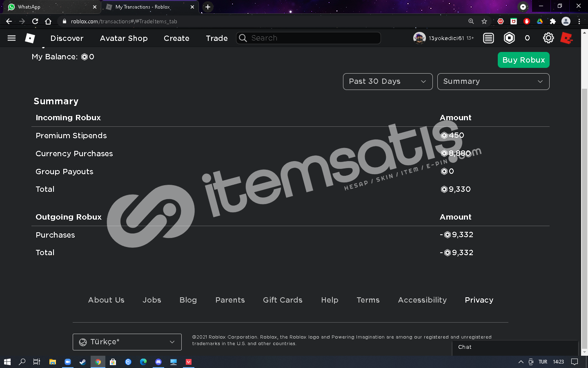
Task: Click the roblox.com address bar
Action: coord(261,21)
